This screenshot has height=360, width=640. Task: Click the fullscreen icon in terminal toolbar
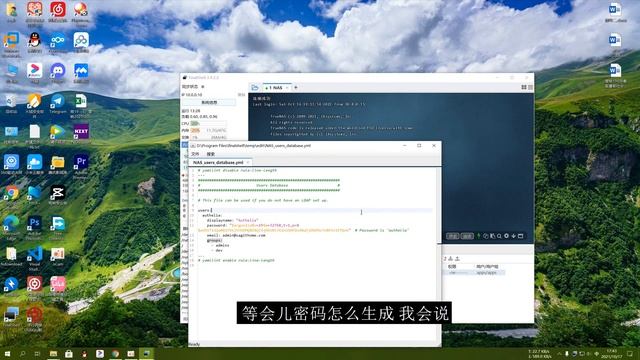(520, 236)
